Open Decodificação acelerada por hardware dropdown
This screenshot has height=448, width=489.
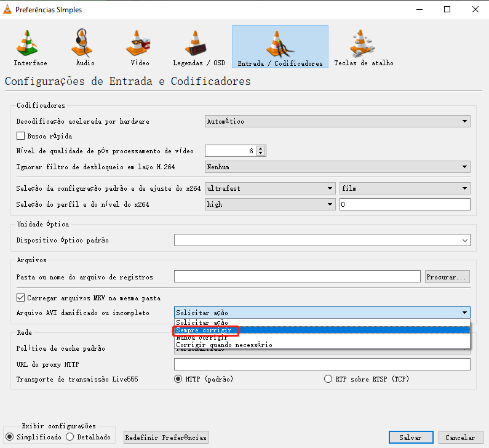(338, 121)
